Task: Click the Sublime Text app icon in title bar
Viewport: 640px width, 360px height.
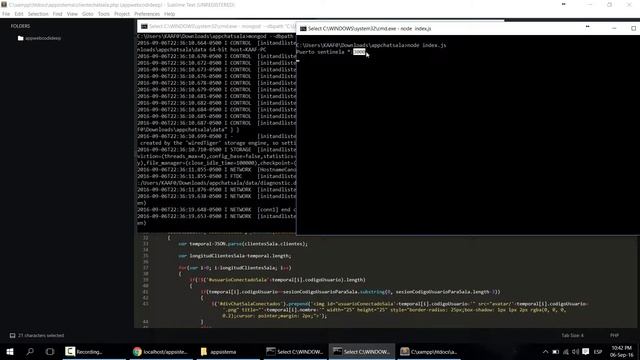Action: pyautogui.click(x=4, y=4)
